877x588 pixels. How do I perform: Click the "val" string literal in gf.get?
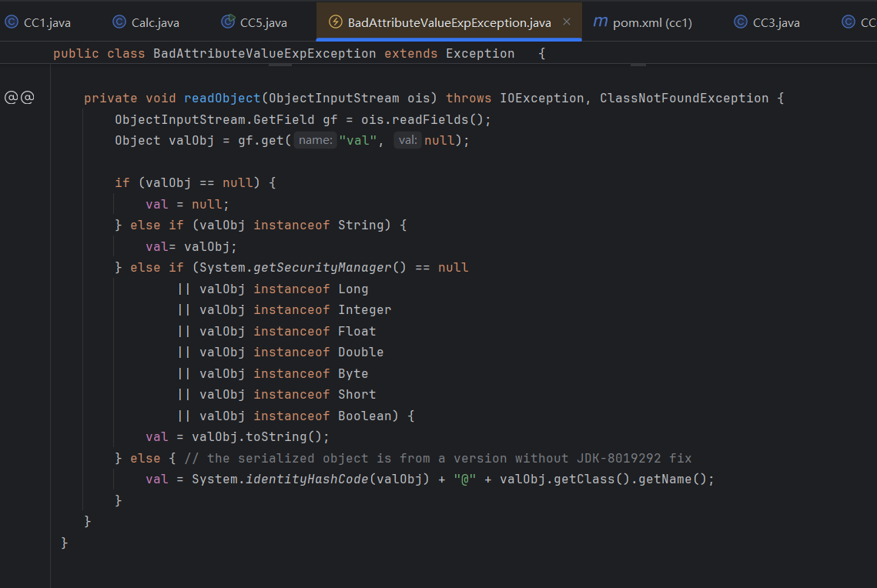358,141
